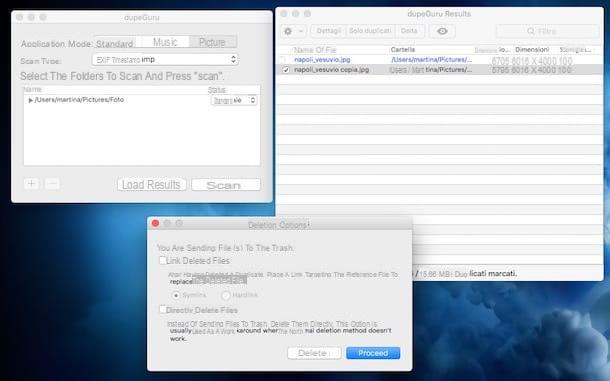The image size is (610, 381).
Task: Click the Name column header in folder list
Action: 32,90
